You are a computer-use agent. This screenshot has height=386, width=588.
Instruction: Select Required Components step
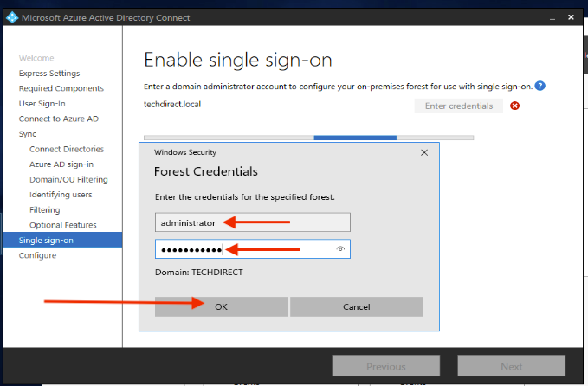coord(61,88)
